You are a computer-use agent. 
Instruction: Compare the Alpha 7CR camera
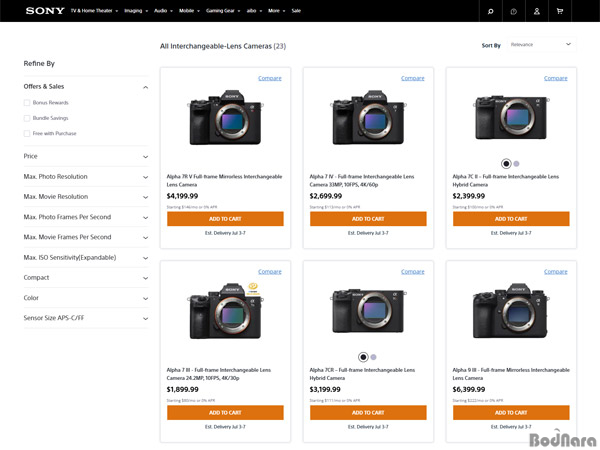click(x=412, y=272)
